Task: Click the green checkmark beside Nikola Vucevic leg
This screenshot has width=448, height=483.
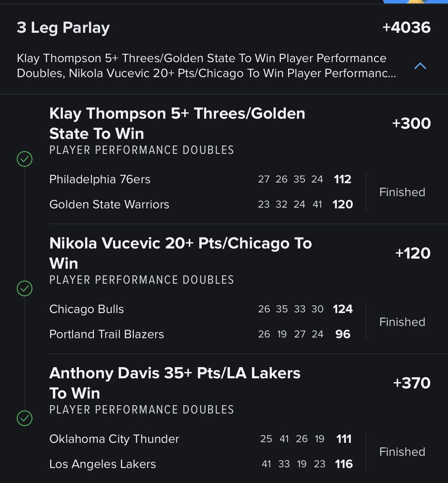Action: [x=25, y=289]
